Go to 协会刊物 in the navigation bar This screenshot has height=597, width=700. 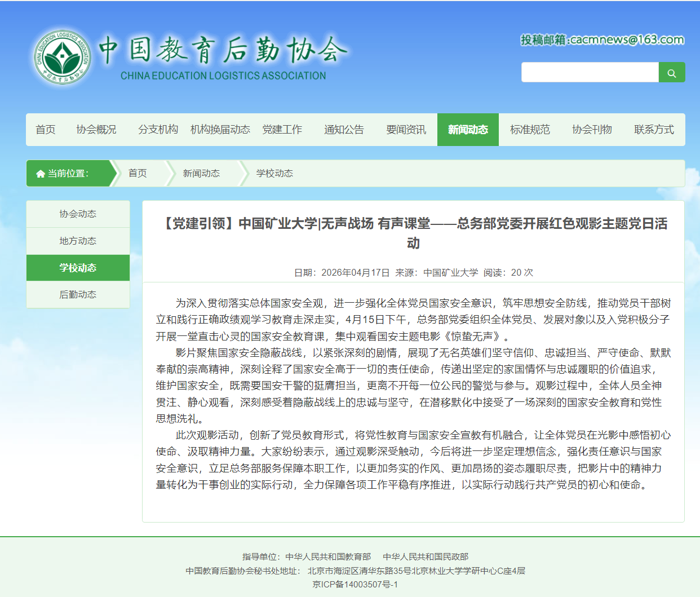point(592,130)
